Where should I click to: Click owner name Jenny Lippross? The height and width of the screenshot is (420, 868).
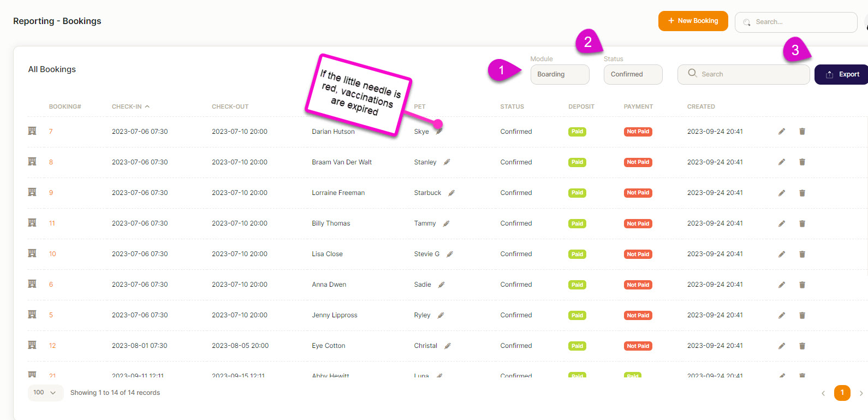[335, 315]
